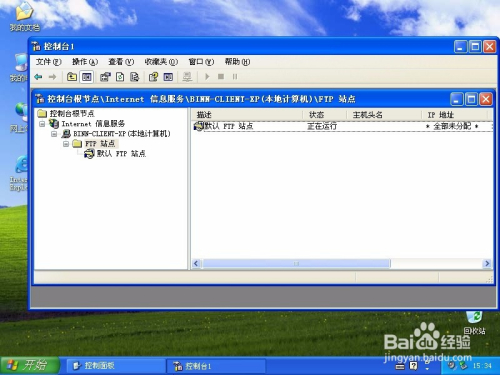This screenshot has width=500, height=375.
Task: Select FTP 站点 folder in tree
Action: coord(100,144)
